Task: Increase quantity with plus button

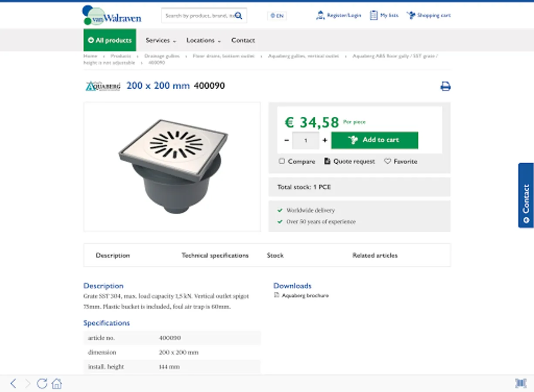Action: pos(324,140)
